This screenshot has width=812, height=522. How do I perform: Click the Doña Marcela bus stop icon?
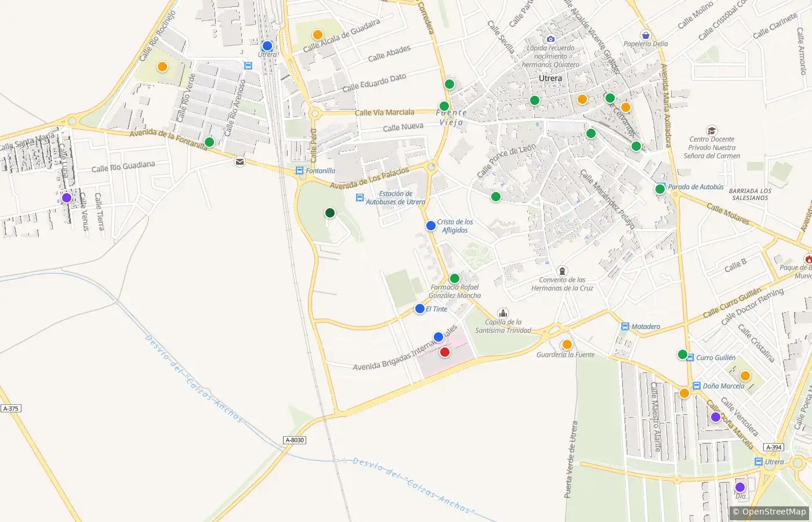(697, 386)
